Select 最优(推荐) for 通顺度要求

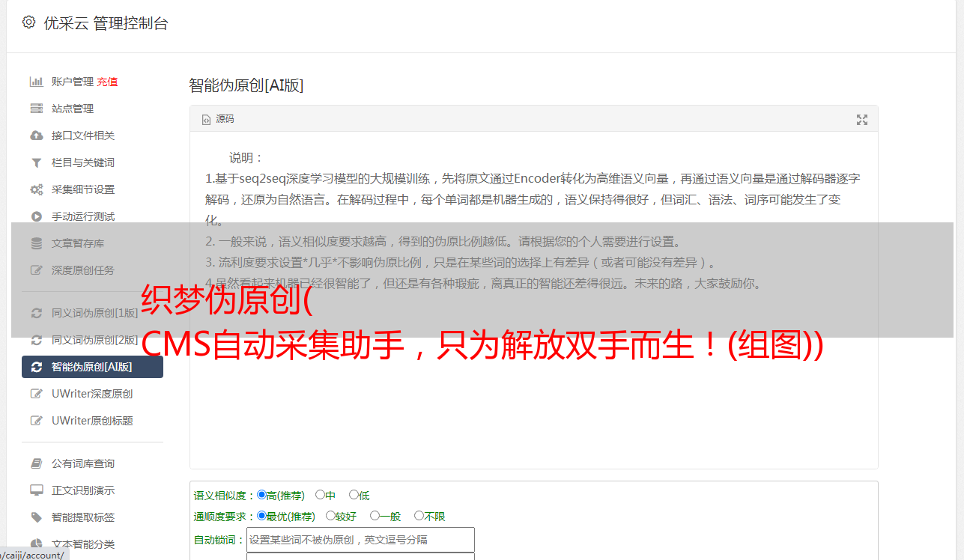(x=261, y=516)
